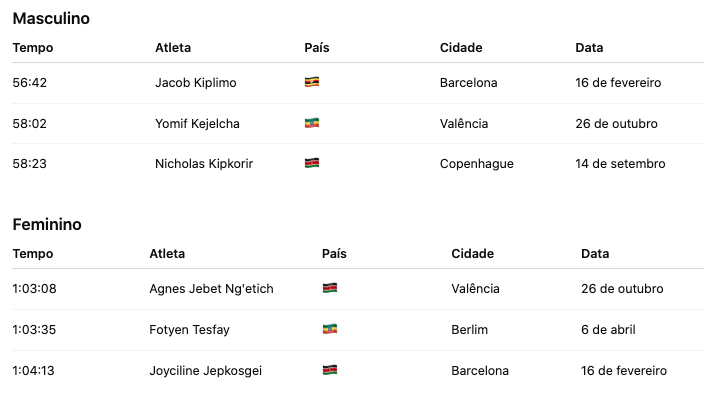Click the Kenya flag beside Nicholas Kipkorir
708x400 pixels.
[311, 164]
